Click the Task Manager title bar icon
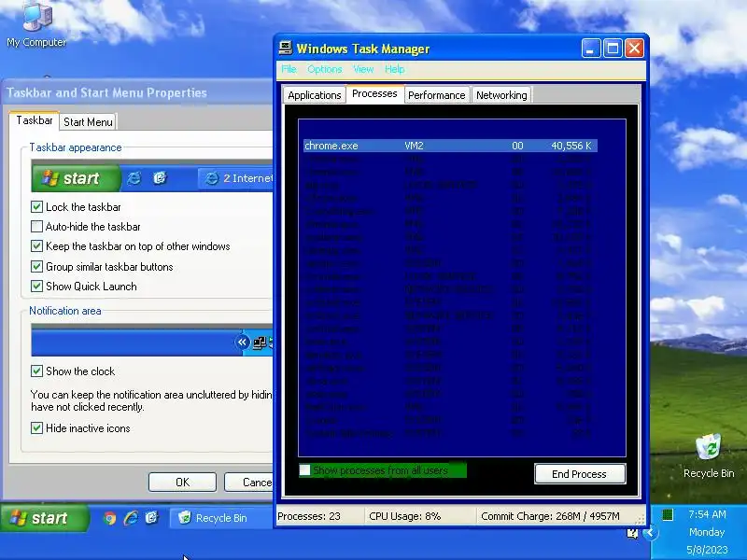 (x=286, y=49)
